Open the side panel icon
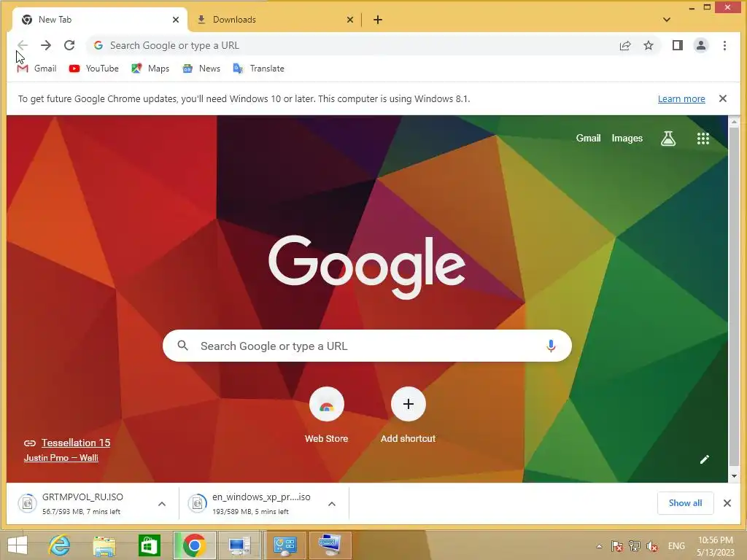This screenshot has height=560, width=747. pyautogui.click(x=678, y=45)
